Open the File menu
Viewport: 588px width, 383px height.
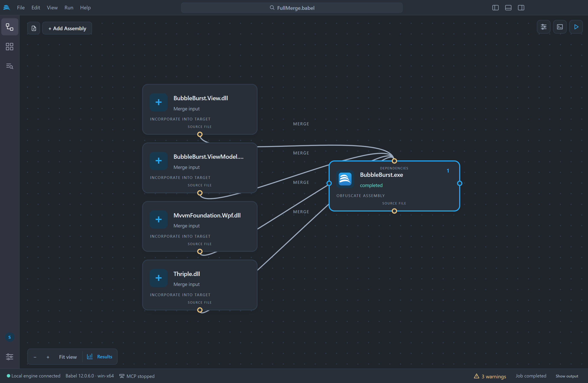[21, 8]
